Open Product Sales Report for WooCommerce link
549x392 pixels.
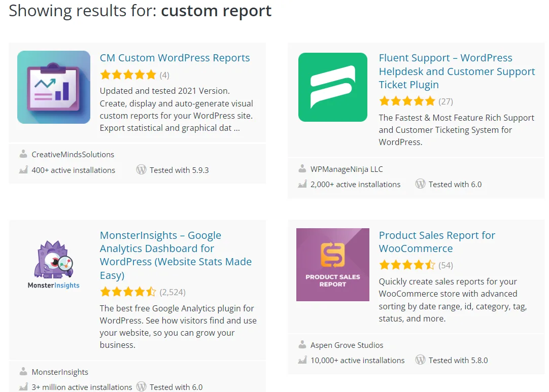437,242
